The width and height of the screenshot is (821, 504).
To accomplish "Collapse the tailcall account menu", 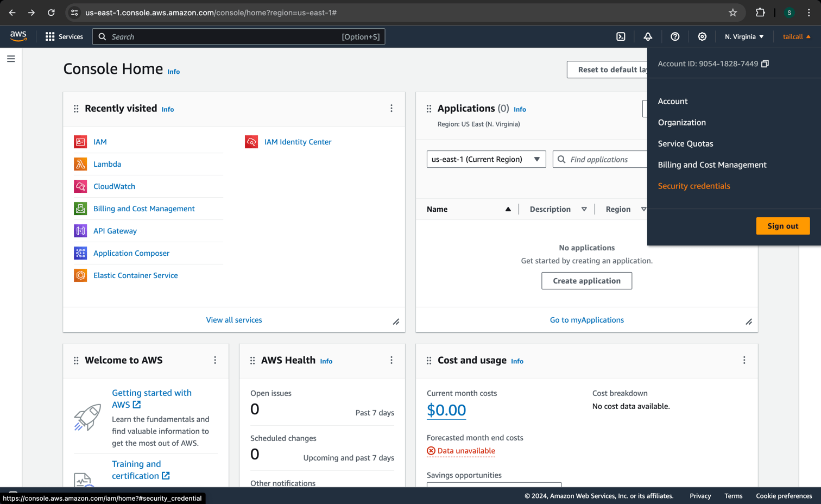I will 796,36.
